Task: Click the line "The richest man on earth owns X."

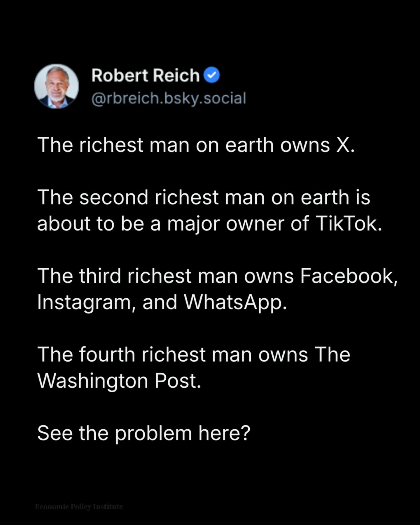Action: [196, 145]
